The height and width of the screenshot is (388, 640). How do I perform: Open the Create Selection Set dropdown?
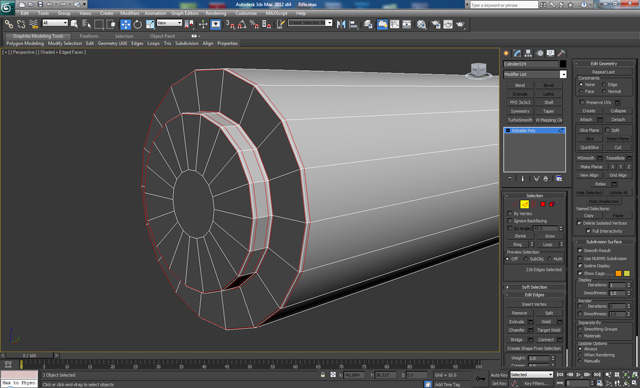point(310,23)
